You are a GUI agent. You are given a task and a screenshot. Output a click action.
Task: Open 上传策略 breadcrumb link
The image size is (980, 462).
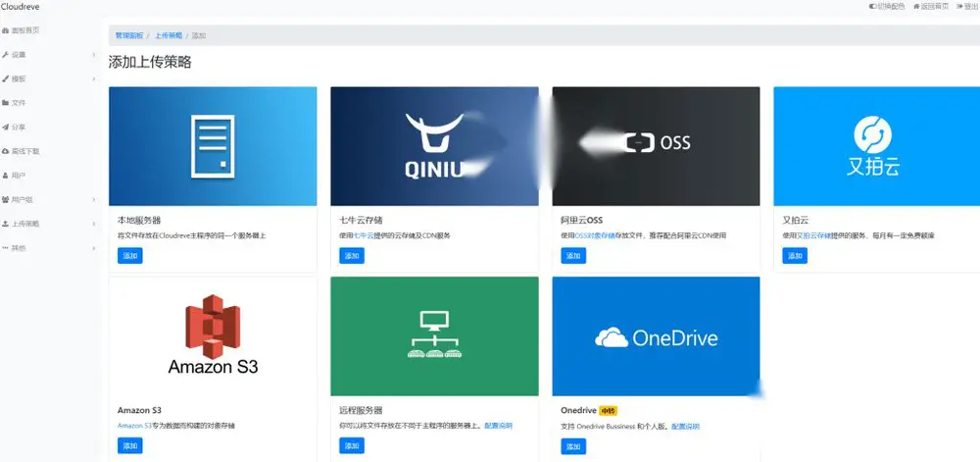tap(169, 35)
